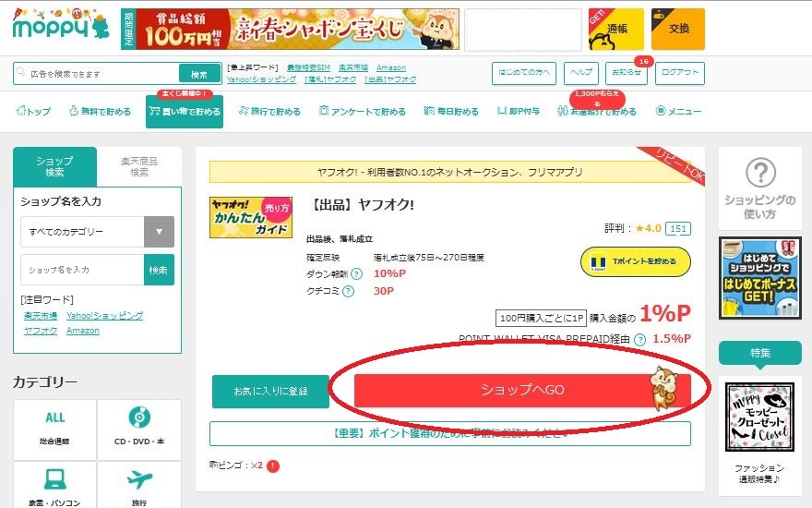Click the Tポイントを貯める yellow button
Screen dimensions: 812x508
[636, 261]
